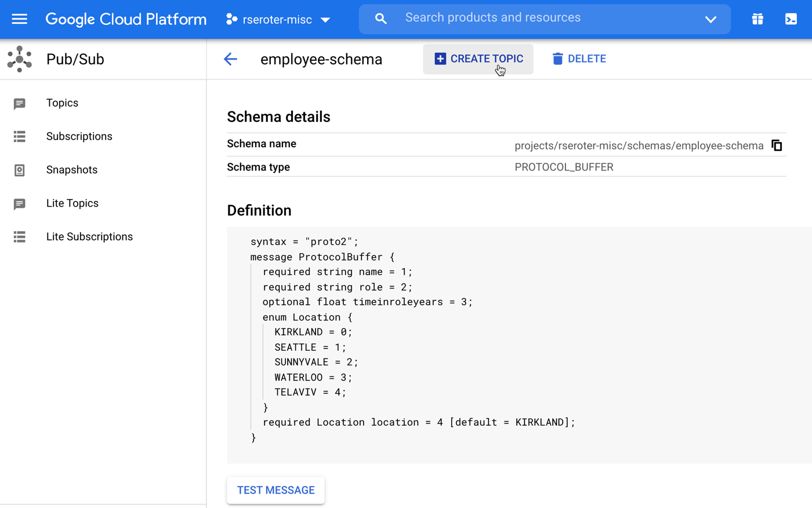Open the gift icon for free trial
Screen dimensions: 812x508
[757, 19]
